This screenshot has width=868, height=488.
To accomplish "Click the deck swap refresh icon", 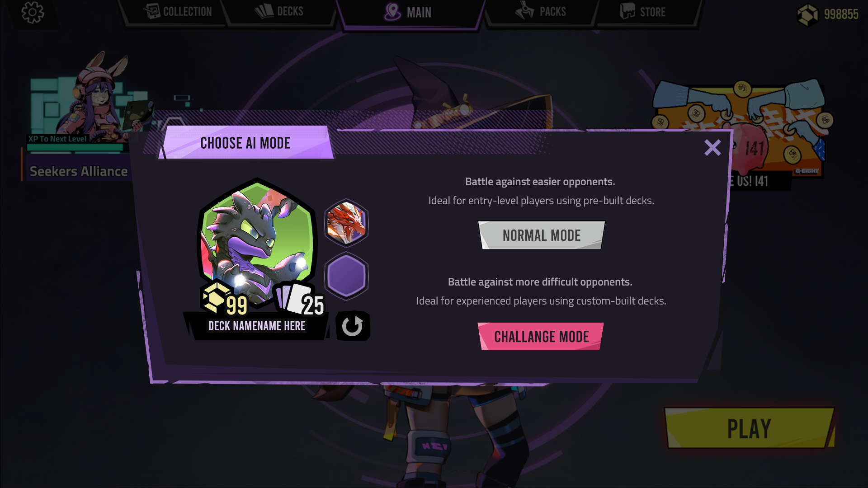I will (x=353, y=326).
